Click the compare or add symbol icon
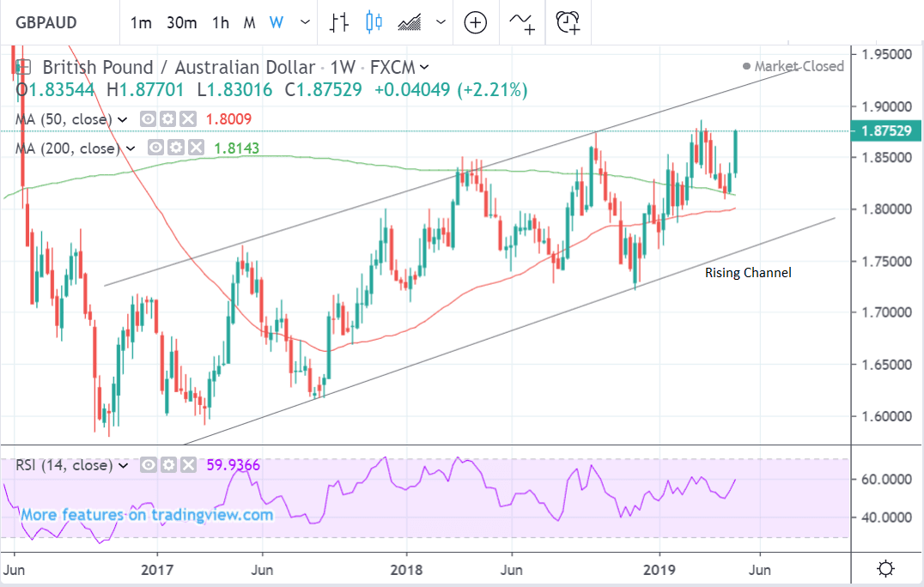The height and width of the screenshot is (587, 924). point(476,22)
